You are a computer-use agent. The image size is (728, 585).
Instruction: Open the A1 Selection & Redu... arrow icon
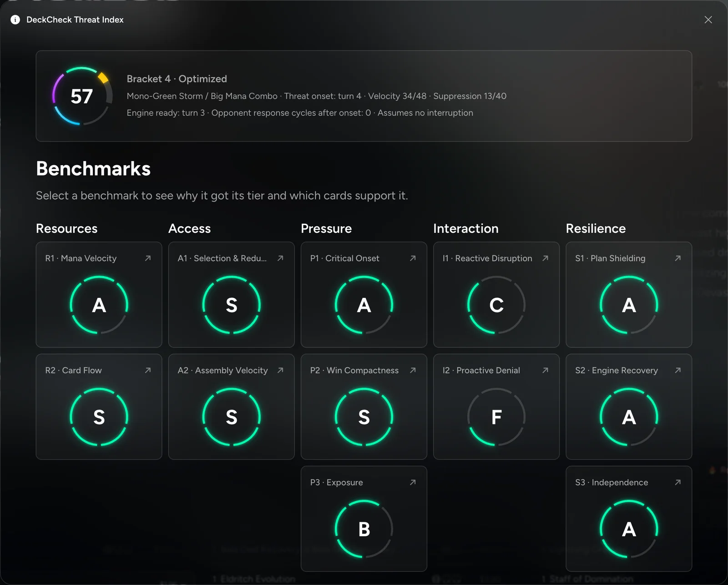(x=280, y=258)
